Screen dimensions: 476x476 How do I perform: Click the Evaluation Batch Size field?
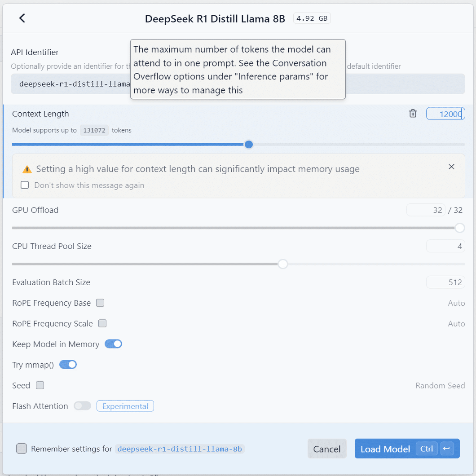pyautogui.click(x=445, y=282)
